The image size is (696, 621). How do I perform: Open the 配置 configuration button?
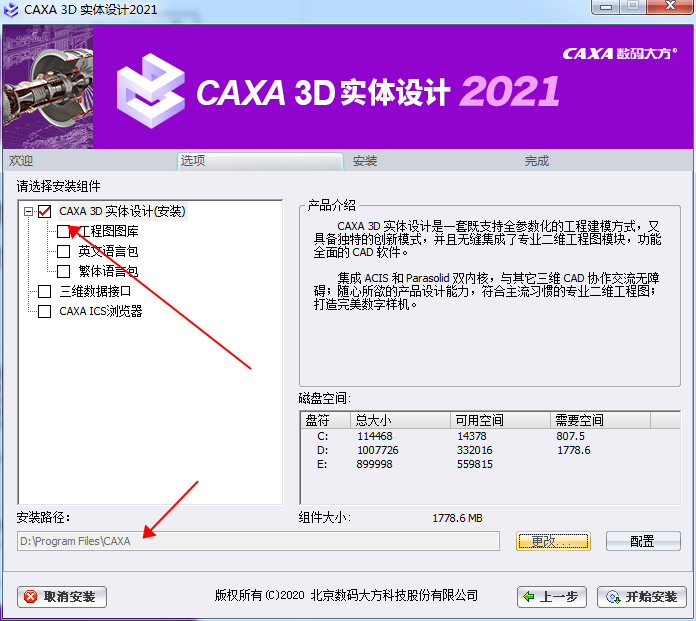click(x=643, y=541)
